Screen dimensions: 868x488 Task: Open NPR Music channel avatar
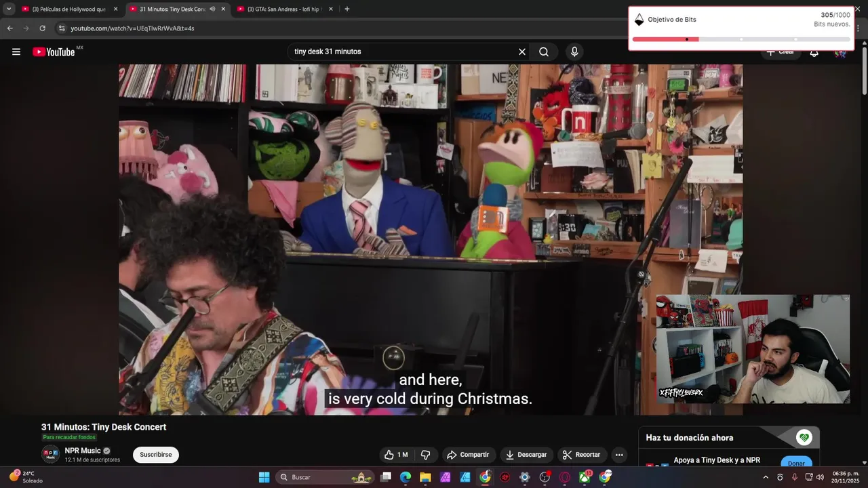[50, 455]
